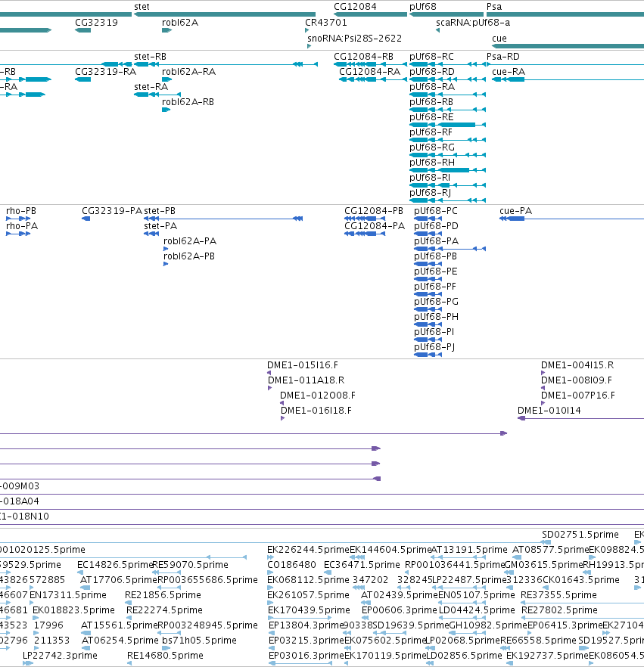Click the CG12084 gene label
The height and width of the screenshot is (667, 644).
click(355, 7)
